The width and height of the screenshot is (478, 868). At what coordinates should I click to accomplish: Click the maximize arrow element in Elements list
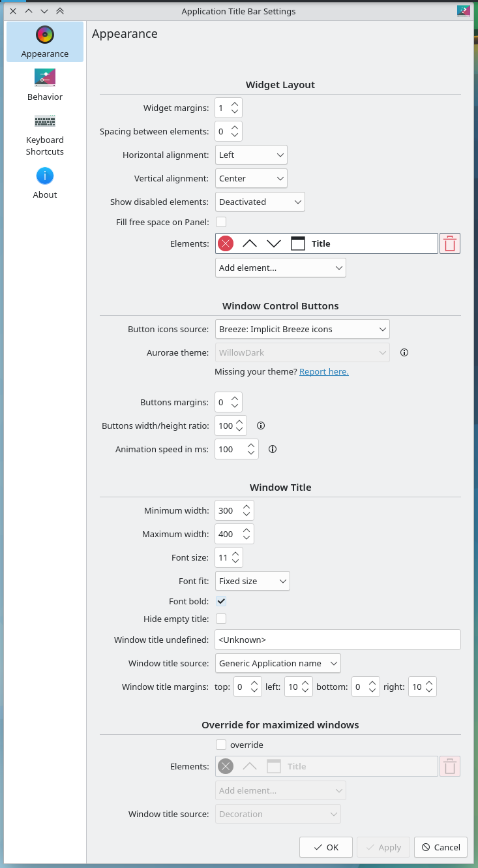point(250,243)
